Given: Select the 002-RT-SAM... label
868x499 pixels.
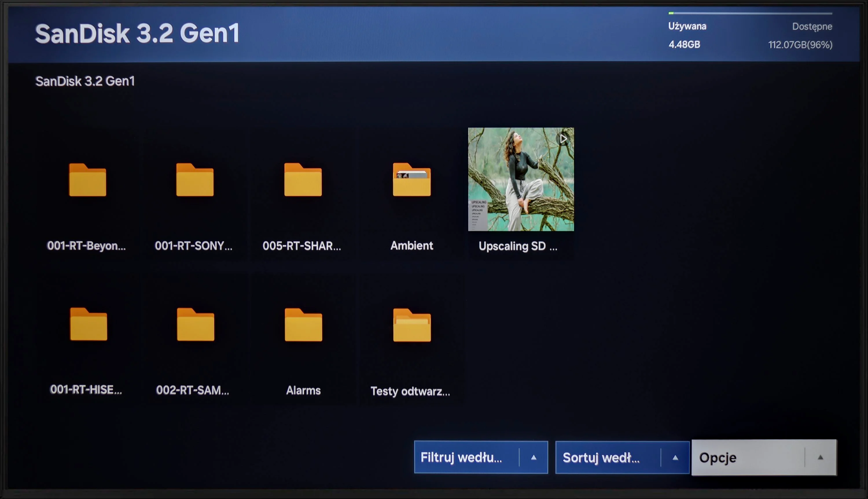Looking at the screenshot, I should click(192, 390).
